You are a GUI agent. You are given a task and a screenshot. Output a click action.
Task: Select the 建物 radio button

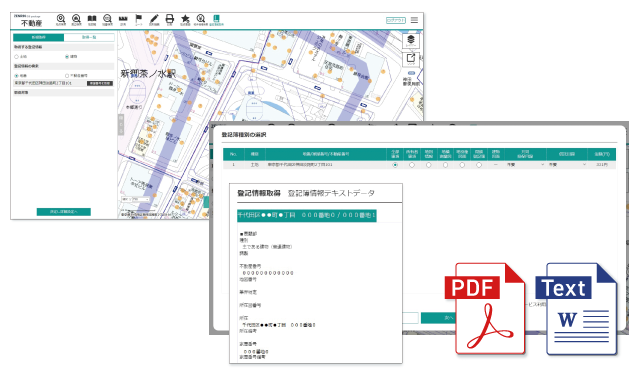click(67, 57)
